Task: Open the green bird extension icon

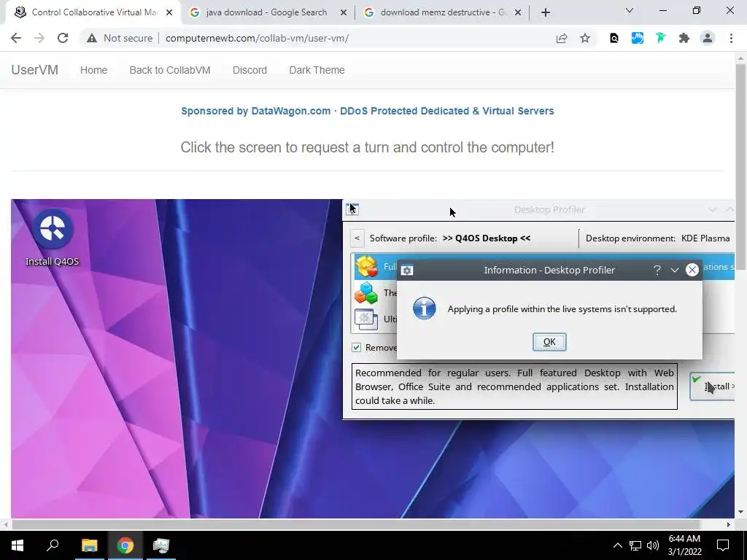Action: tap(660, 38)
